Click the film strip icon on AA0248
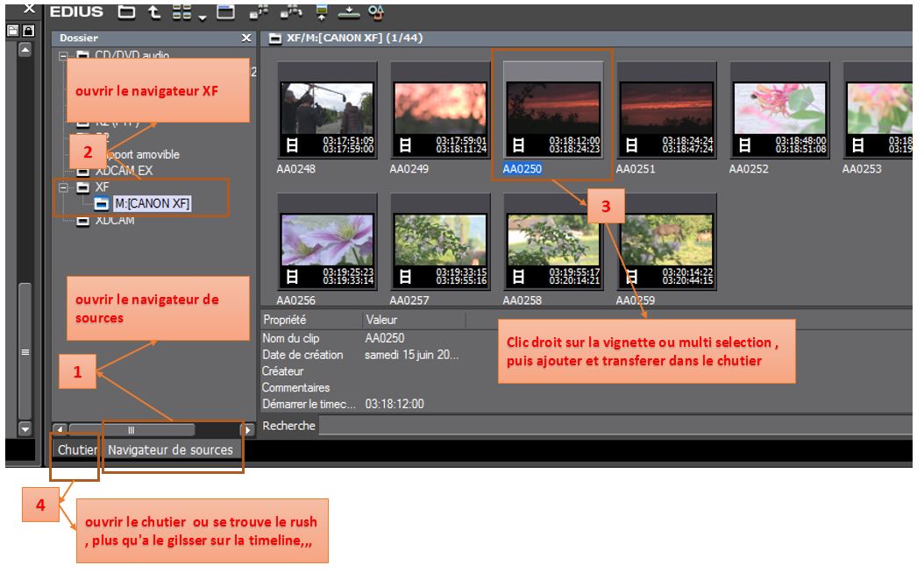This screenshot has height=572, width=924. click(292, 145)
